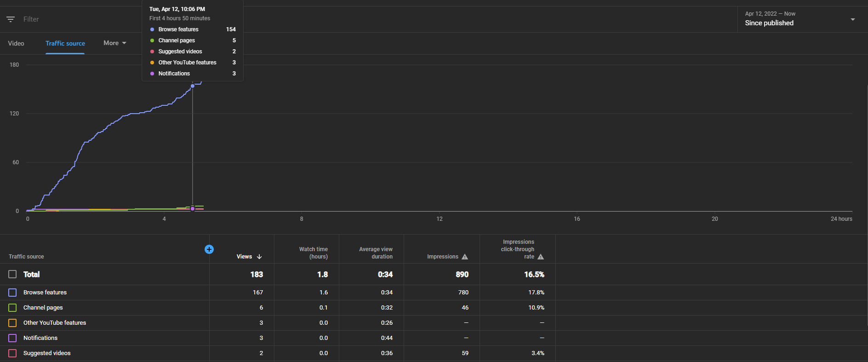Viewport: 868px width, 362px height.
Task: Click Channel pages average duration 0:32
Action: point(387,308)
